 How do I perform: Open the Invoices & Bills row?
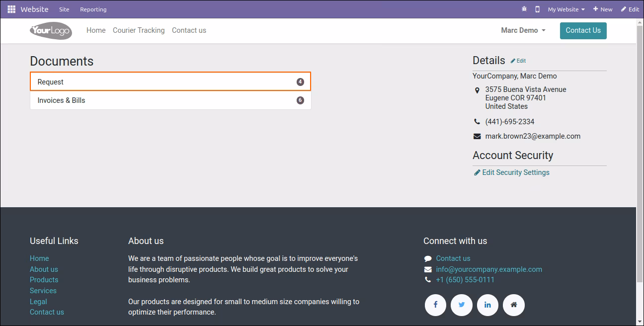click(170, 100)
